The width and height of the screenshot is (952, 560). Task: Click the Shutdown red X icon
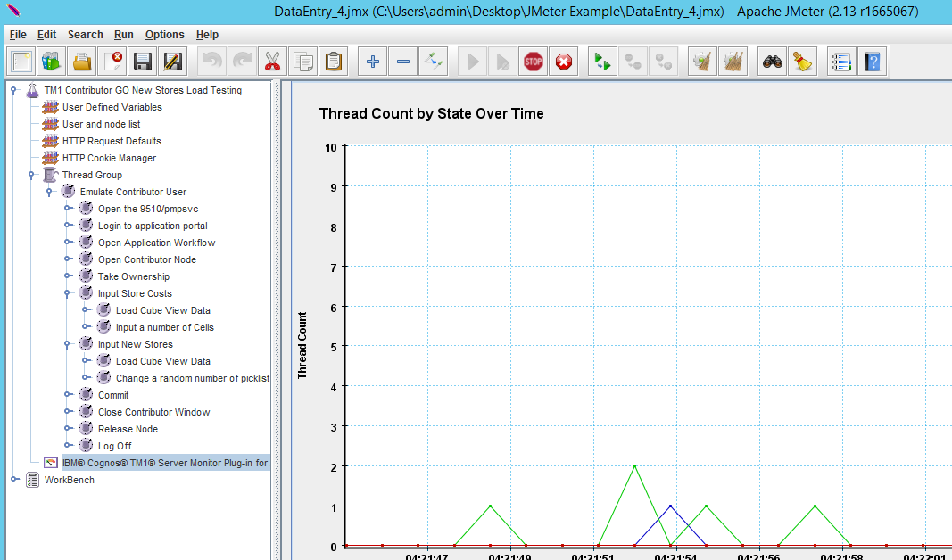coord(563,62)
